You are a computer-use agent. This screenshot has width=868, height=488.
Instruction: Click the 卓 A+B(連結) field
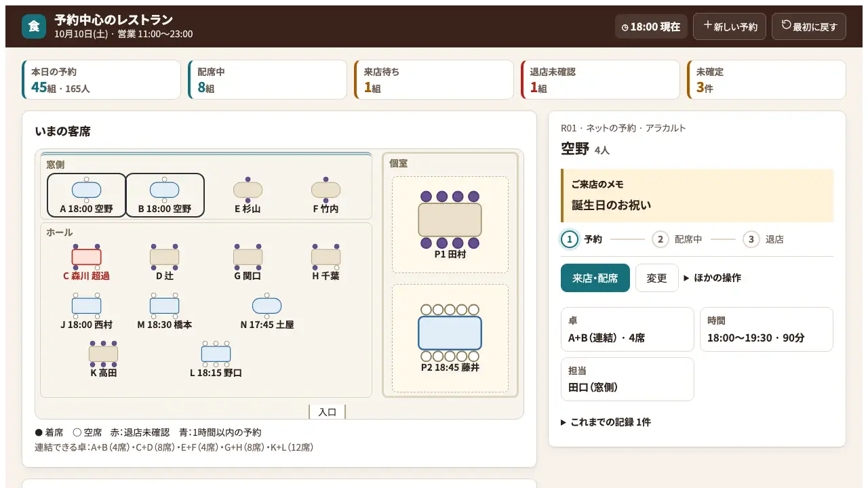tap(627, 329)
